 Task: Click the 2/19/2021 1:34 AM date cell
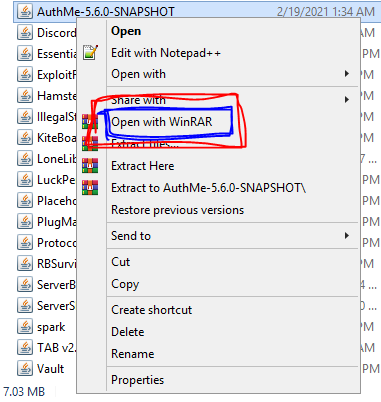pyautogui.click(x=326, y=12)
